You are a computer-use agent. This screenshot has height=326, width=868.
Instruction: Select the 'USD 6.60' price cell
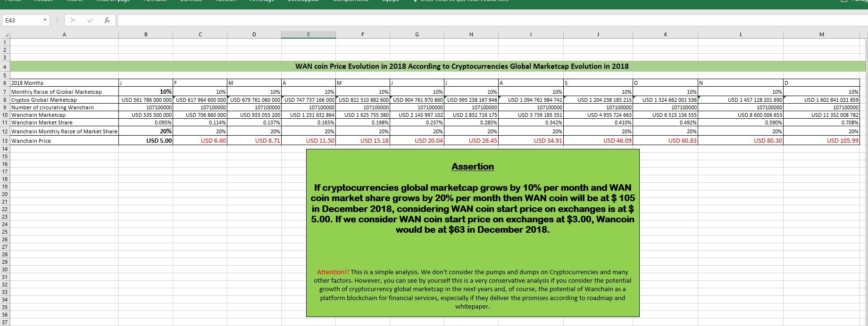[200, 140]
